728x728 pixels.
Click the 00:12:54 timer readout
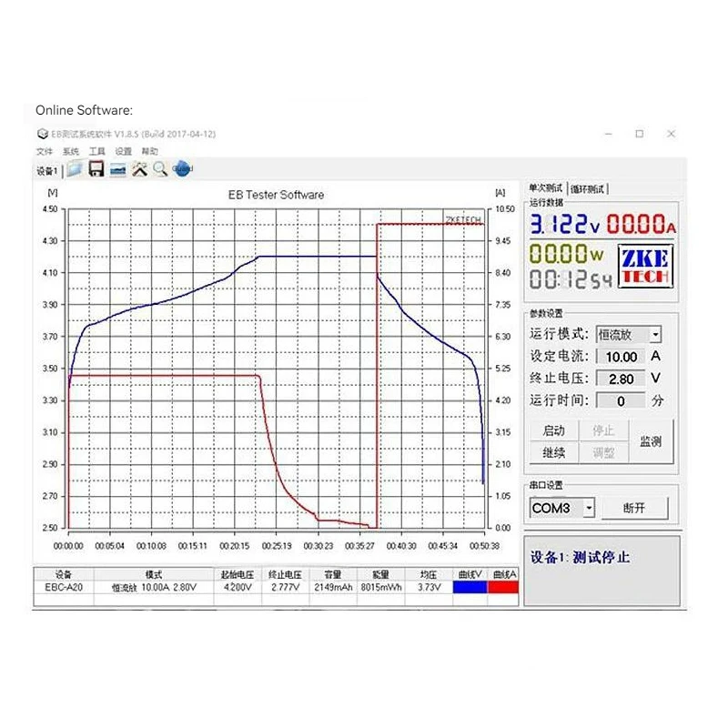pos(571,279)
